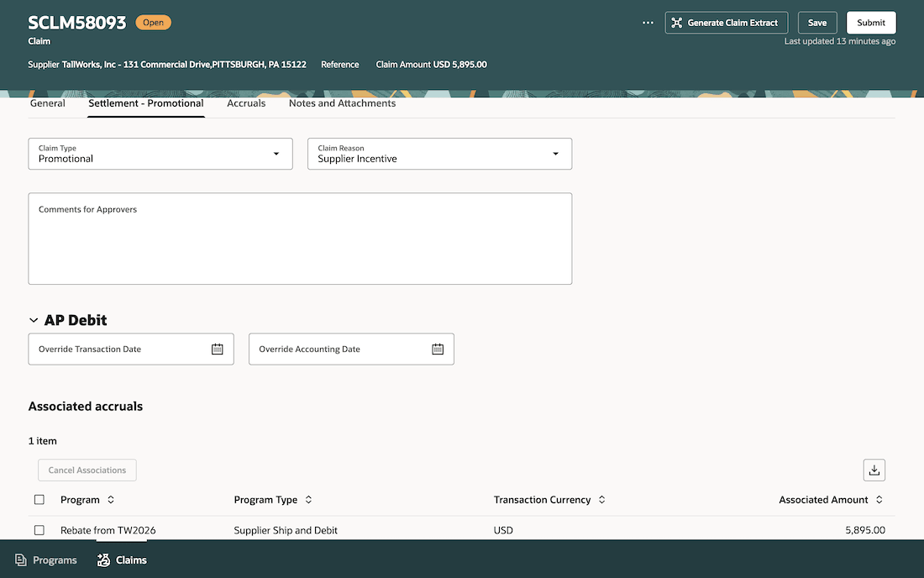The width and height of the screenshot is (924, 578).
Task: Open calendar for Override Accounting Date
Action: 438,349
